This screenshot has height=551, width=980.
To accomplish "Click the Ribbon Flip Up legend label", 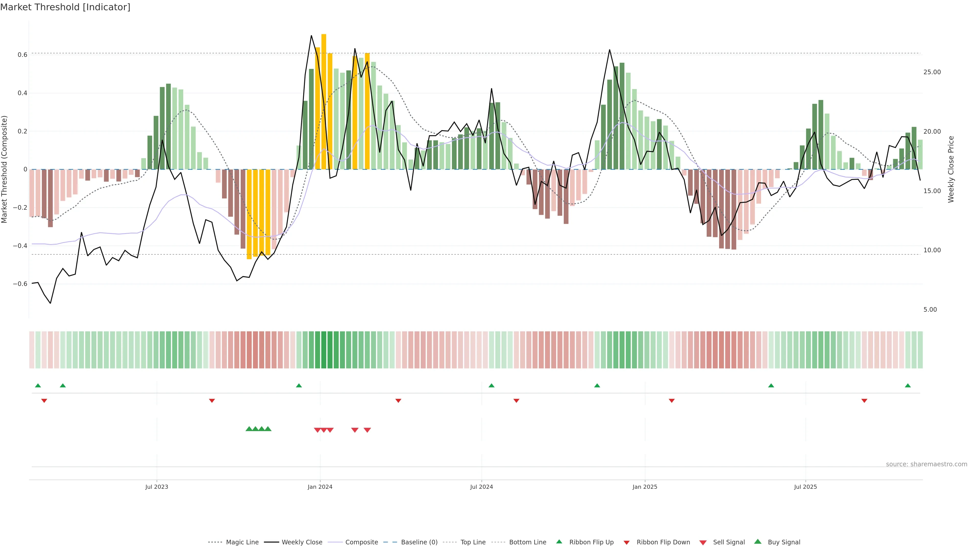I will click(x=591, y=542).
